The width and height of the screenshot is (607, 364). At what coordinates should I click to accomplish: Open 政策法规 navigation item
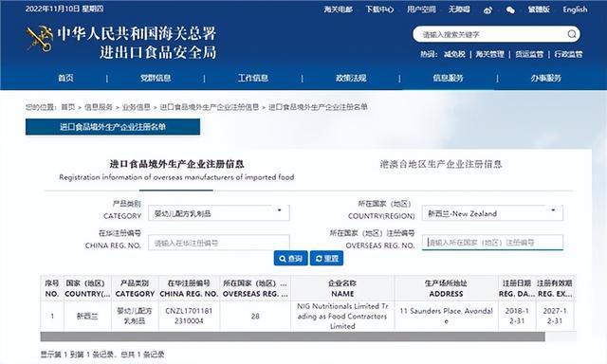click(x=351, y=78)
